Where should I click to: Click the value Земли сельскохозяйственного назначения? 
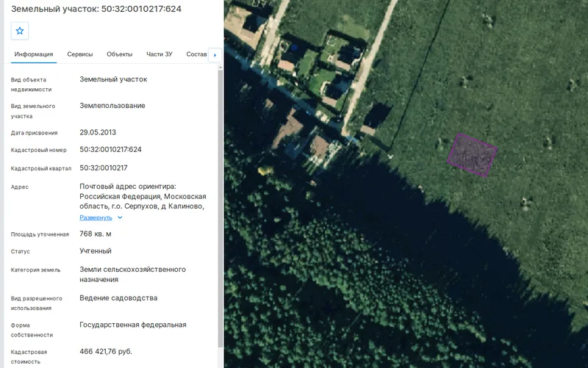click(132, 274)
